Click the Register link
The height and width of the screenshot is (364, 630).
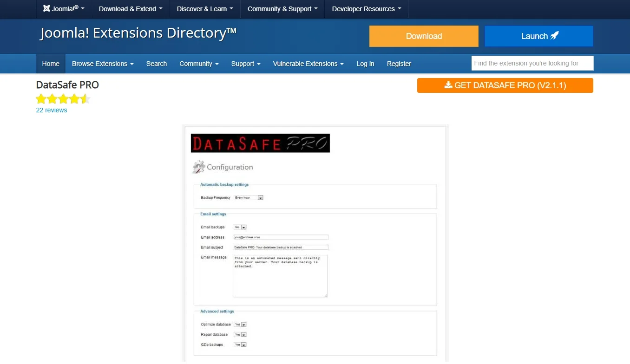399,64
